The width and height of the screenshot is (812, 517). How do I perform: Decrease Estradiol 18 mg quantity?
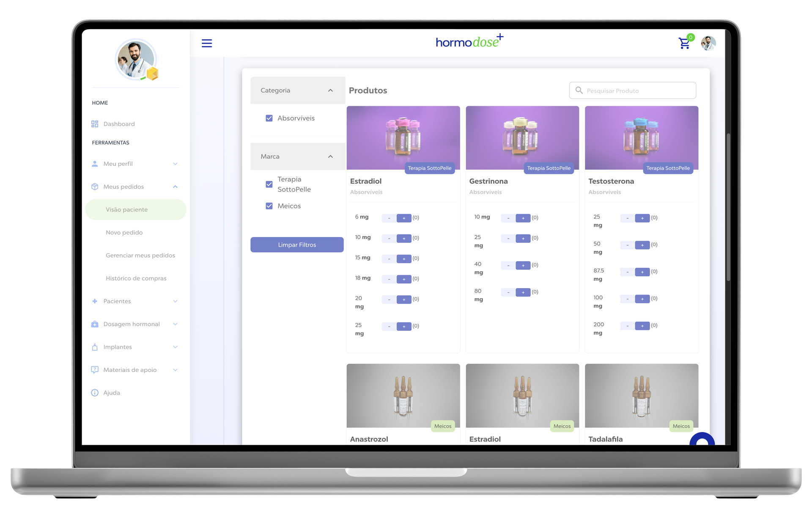(x=389, y=279)
